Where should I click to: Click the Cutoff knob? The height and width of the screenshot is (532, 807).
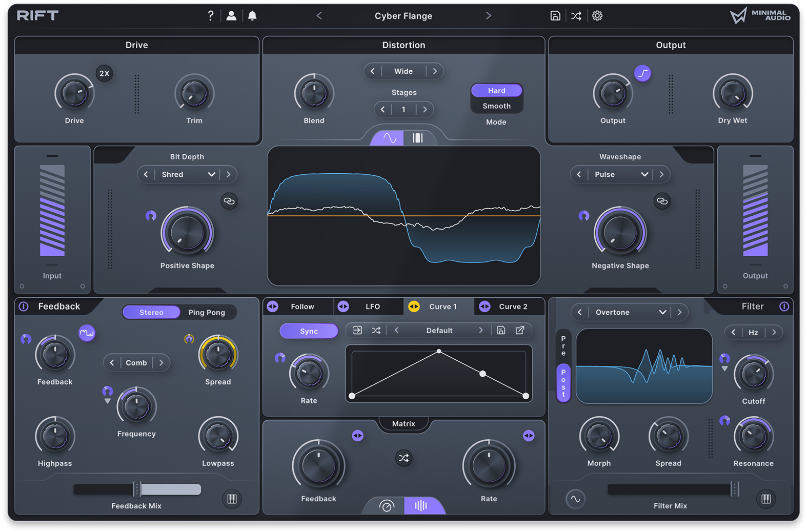(754, 375)
